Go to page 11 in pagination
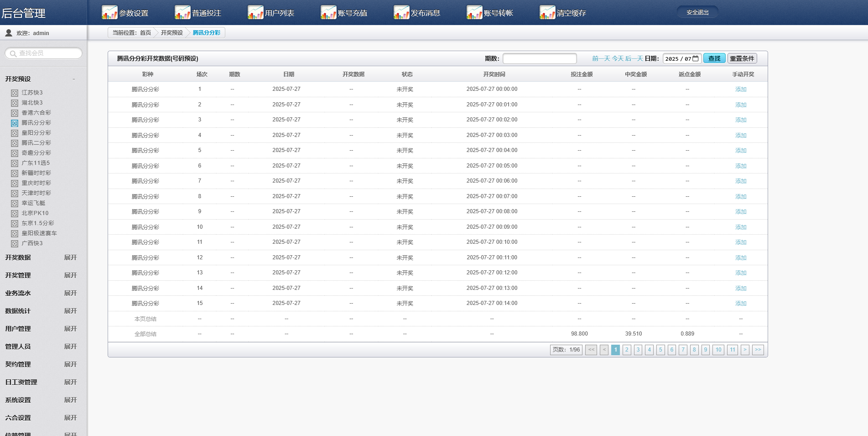Screen dimensions: 868x436 pyautogui.click(x=733, y=350)
